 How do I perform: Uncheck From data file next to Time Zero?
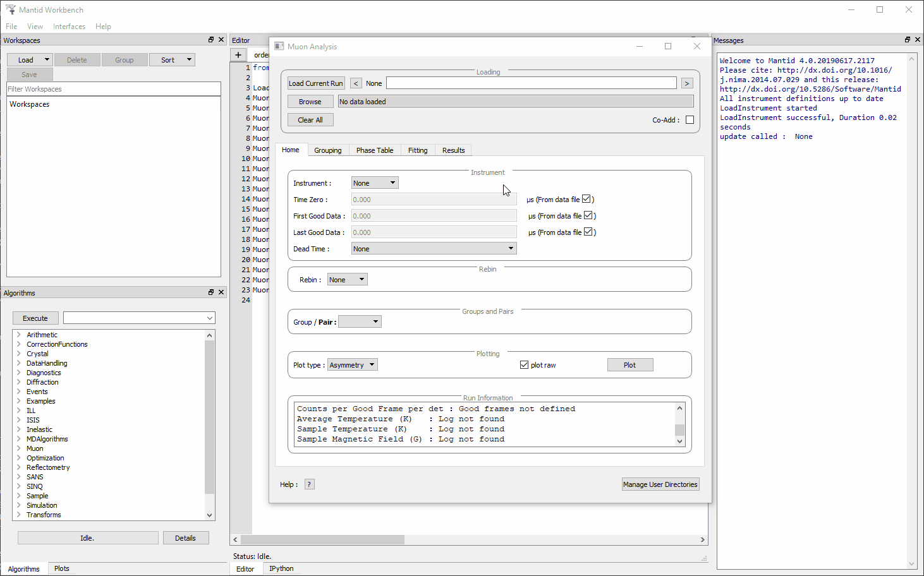[587, 198]
